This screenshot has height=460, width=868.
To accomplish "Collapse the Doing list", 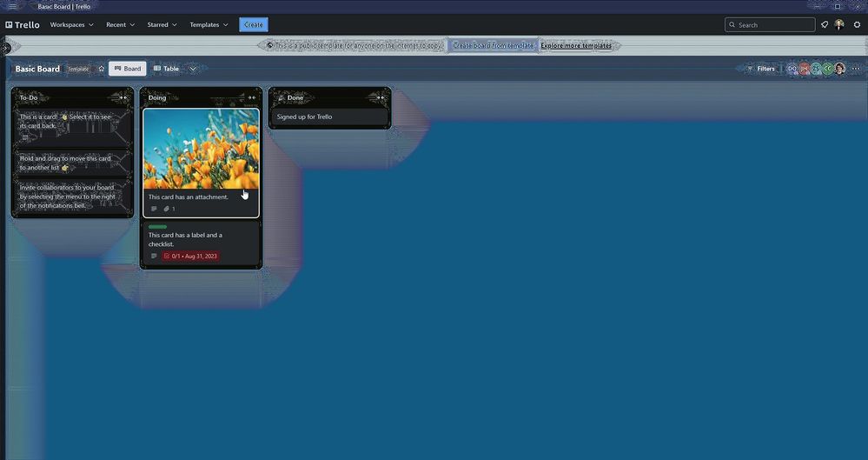I will 251,97.
